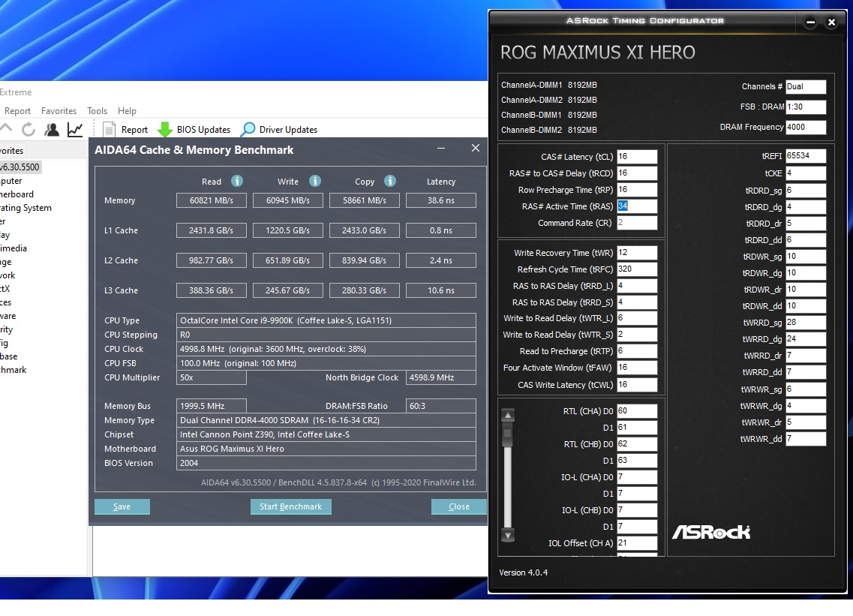Click the Report document toolbar icon
The image size is (853, 616).
point(109,130)
